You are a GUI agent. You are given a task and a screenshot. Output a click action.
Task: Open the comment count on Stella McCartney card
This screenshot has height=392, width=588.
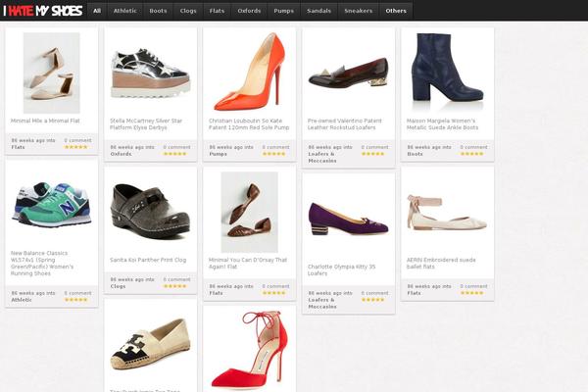coord(176,147)
